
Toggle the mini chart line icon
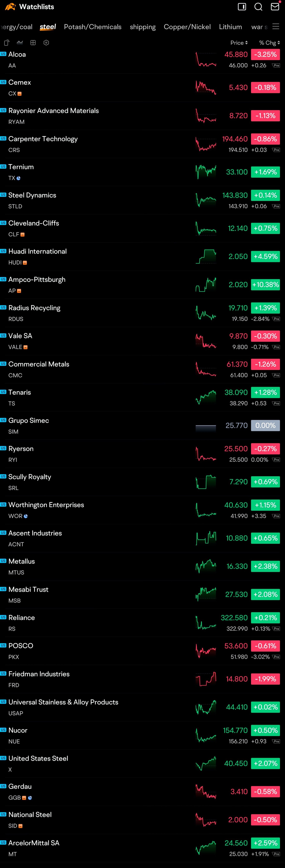20,42
